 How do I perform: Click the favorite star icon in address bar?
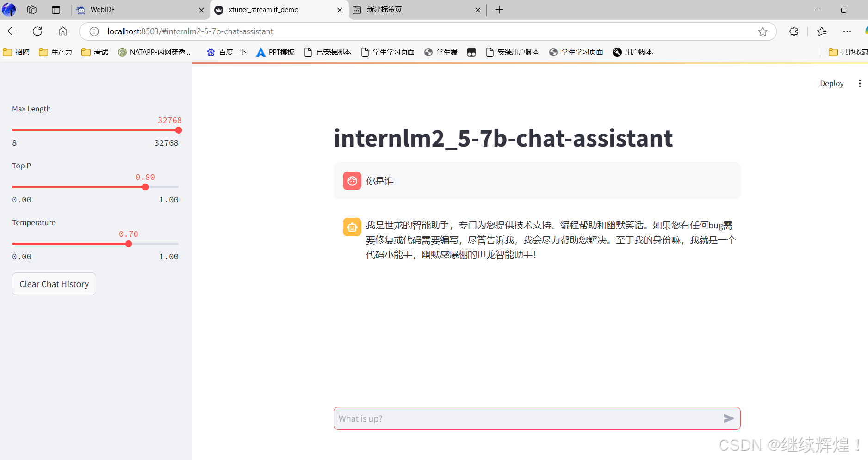(763, 31)
